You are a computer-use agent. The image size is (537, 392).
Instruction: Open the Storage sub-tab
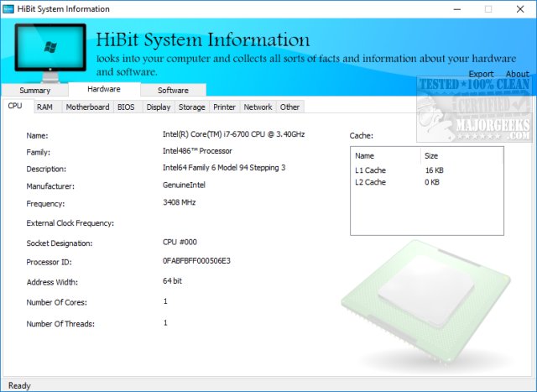pyautogui.click(x=192, y=107)
